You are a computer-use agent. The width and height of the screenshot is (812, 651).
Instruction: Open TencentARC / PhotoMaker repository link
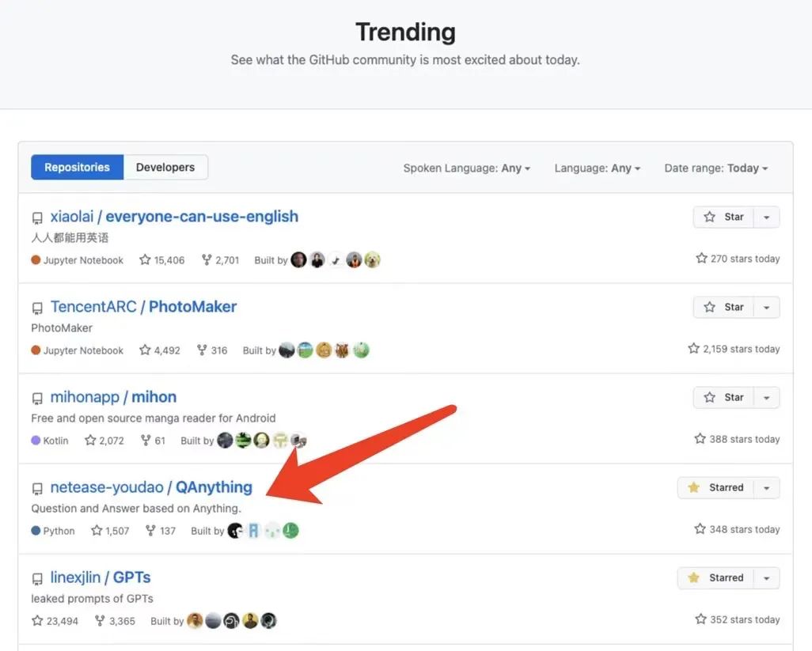click(143, 307)
